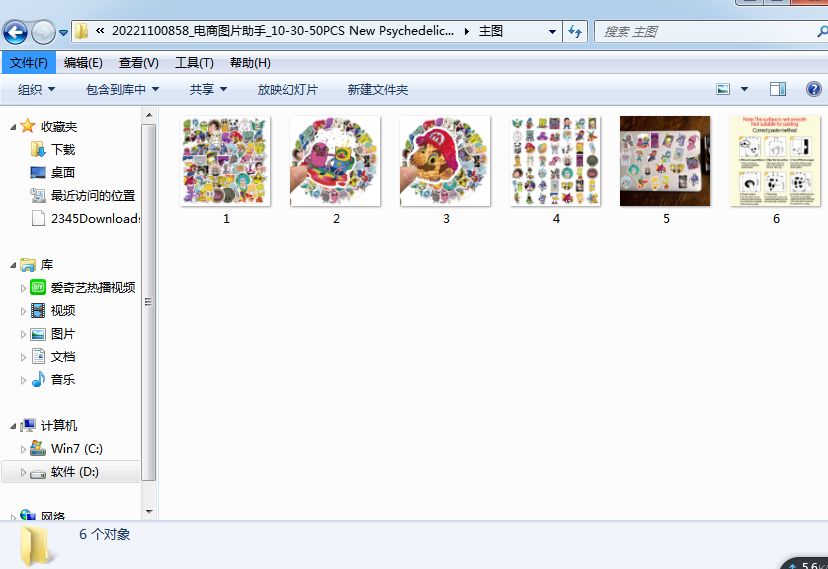
Task: Click the '6 个对象' status text
Action: pyautogui.click(x=105, y=534)
